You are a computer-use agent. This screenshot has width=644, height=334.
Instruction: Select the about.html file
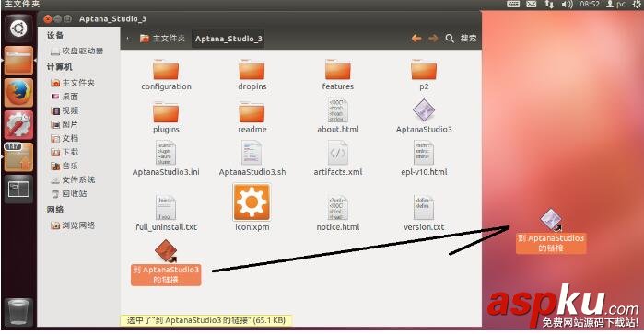pyautogui.click(x=337, y=116)
